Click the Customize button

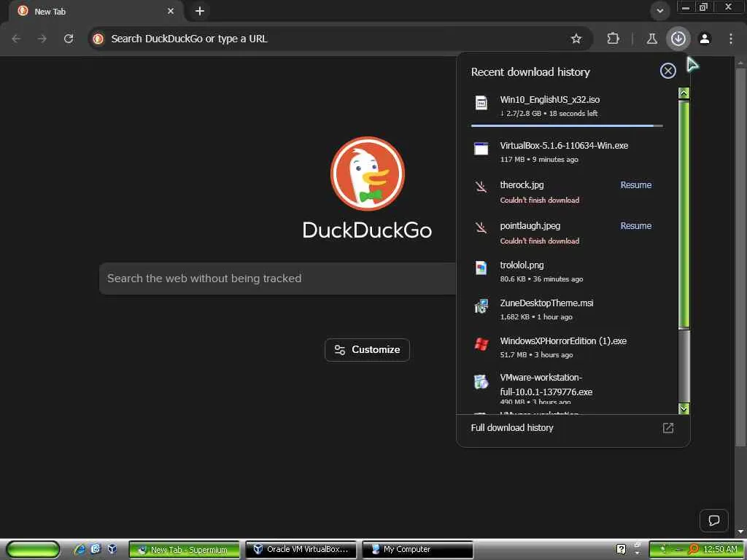click(368, 350)
